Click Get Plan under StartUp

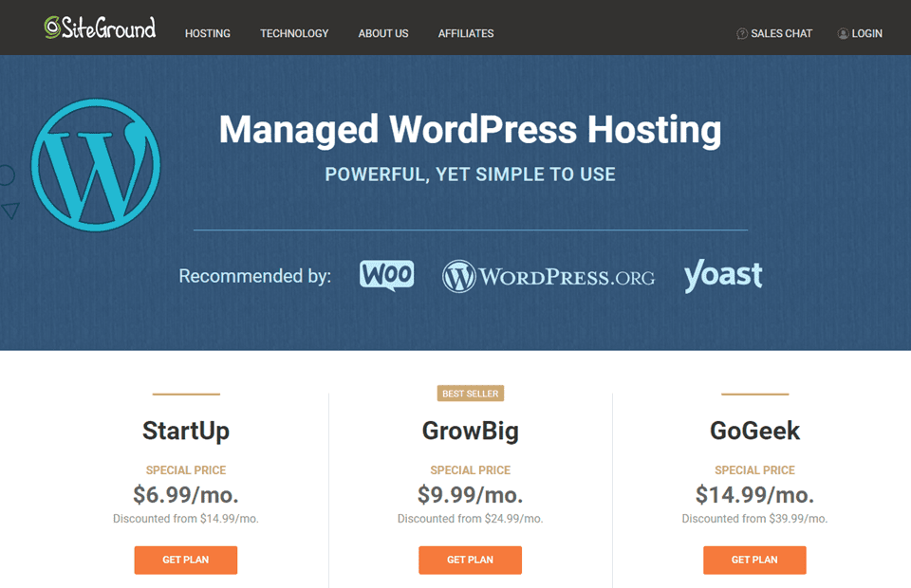185,560
